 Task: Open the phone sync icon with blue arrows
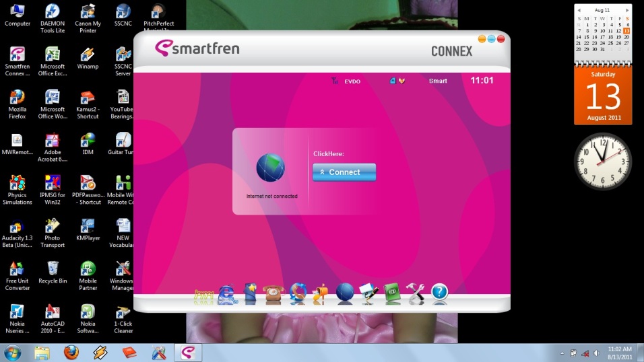point(298,293)
